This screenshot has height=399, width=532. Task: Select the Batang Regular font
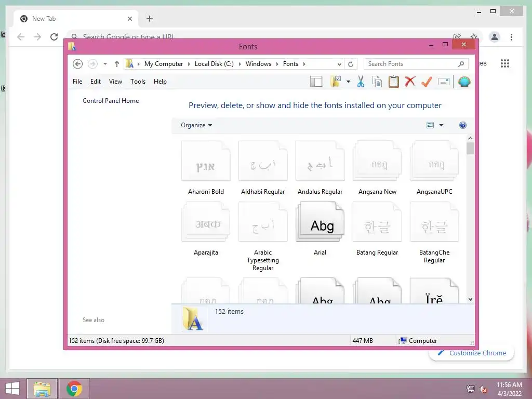377,229
